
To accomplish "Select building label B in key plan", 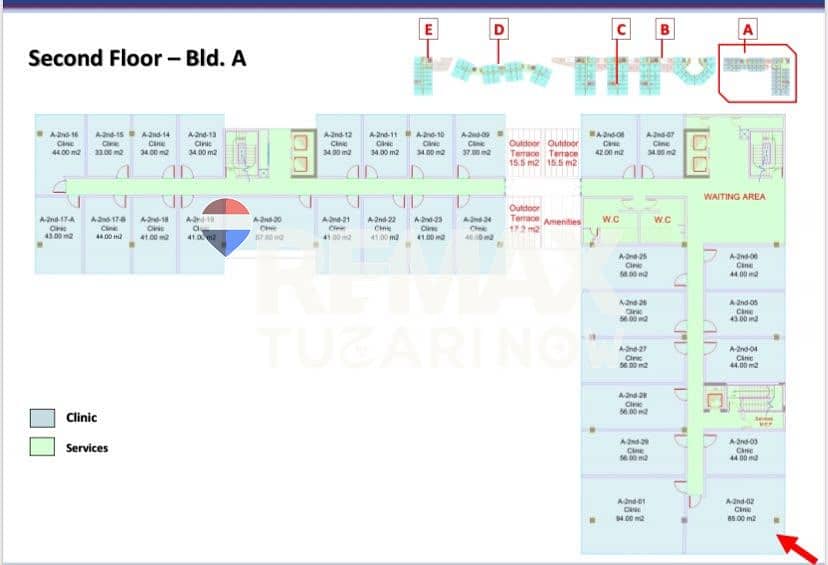I will [x=664, y=30].
